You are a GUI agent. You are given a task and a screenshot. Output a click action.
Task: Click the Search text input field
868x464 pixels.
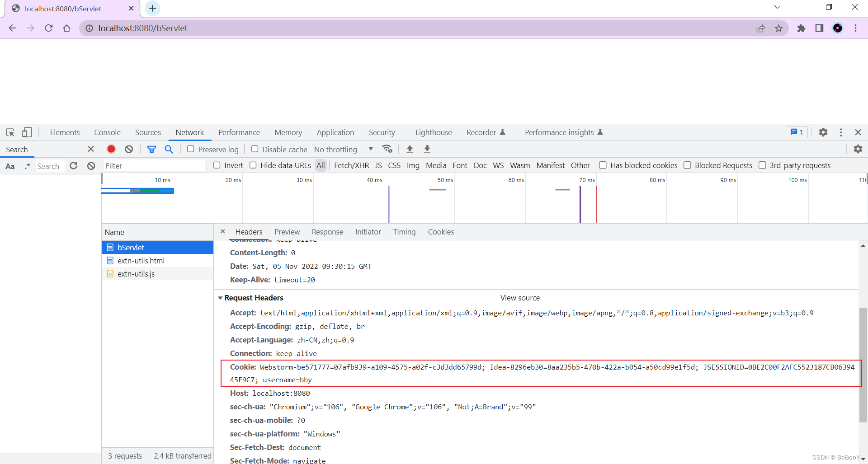(50, 166)
